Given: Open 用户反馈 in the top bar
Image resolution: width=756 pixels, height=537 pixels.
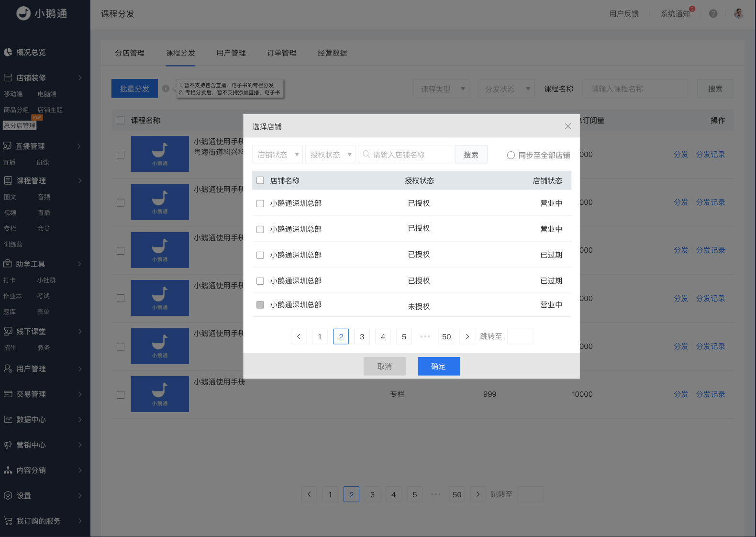Looking at the screenshot, I should pos(624,14).
